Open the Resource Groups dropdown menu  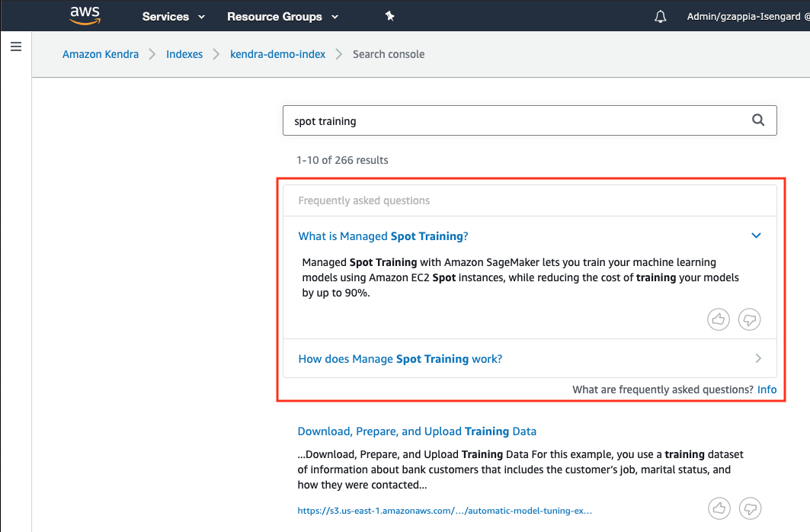click(283, 17)
